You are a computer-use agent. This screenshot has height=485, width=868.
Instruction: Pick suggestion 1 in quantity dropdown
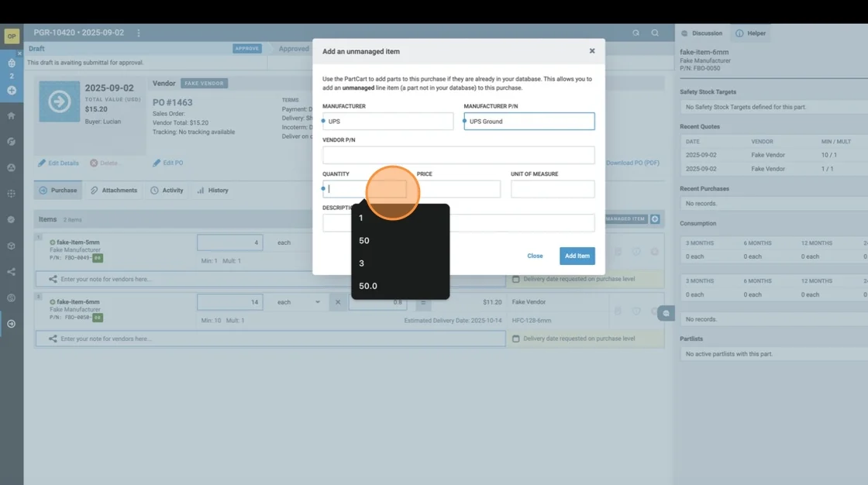tap(361, 218)
